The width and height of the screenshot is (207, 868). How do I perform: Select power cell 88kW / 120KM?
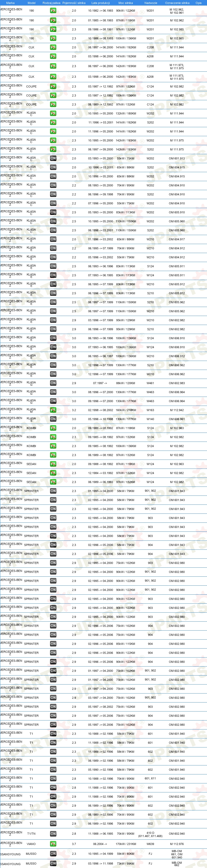click(x=125, y=383)
